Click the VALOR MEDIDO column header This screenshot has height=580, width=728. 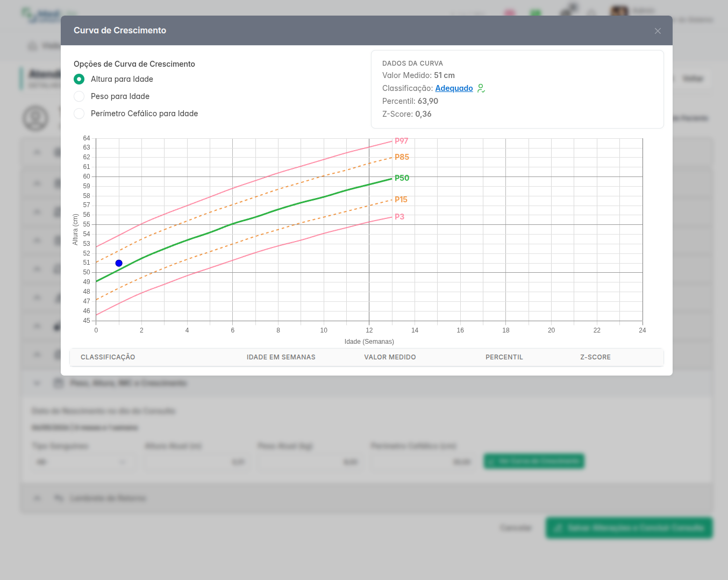[x=390, y=357]
